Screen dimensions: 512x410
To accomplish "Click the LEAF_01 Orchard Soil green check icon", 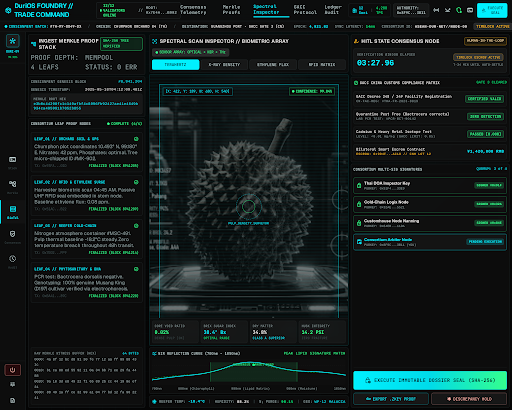I will (x=136, y=139).
